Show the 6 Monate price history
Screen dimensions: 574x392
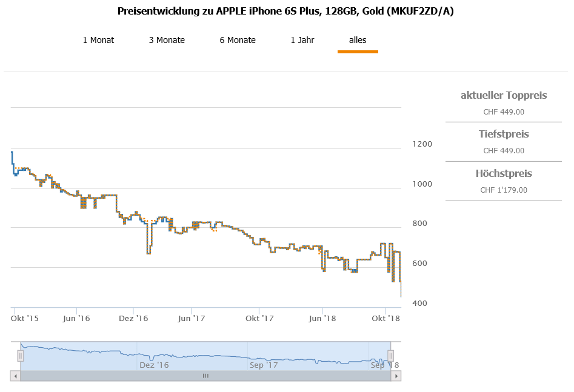pyautogui.click(x=238, y=41)
